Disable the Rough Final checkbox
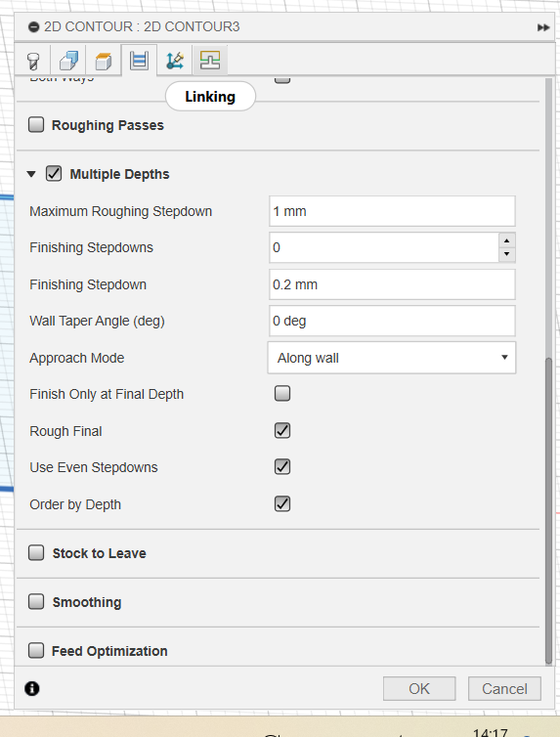Image resolution: width=560 pixels, height=737 pixels. pos(282,430)
